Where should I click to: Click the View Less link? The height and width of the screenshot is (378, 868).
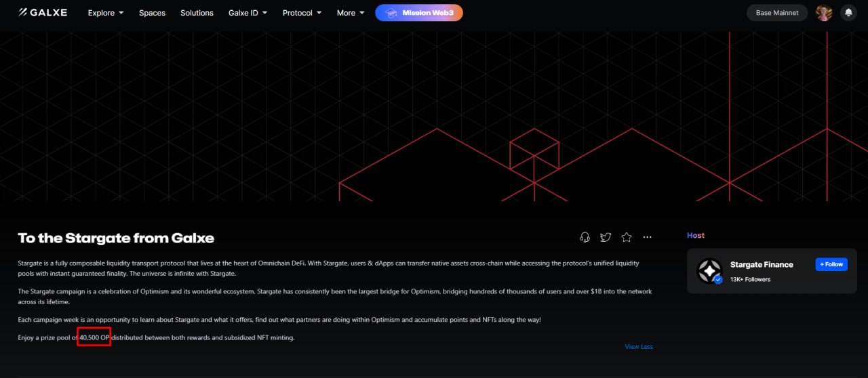click(x=639, y=347)
